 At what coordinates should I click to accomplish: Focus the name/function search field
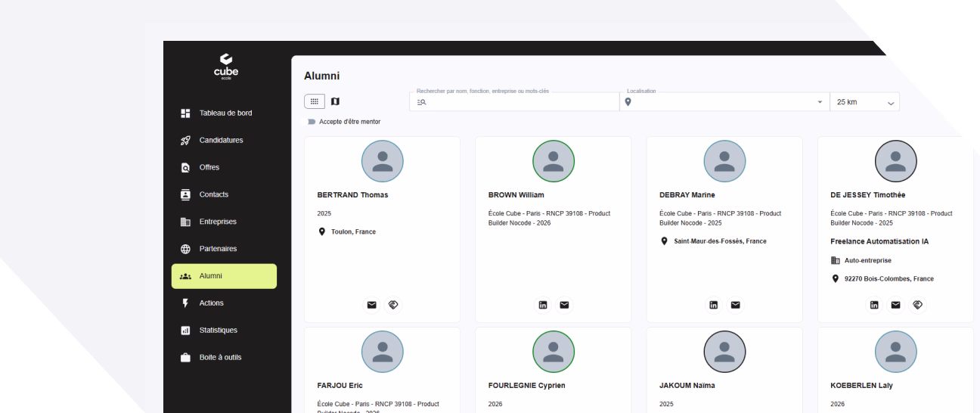tap(516, 102)
